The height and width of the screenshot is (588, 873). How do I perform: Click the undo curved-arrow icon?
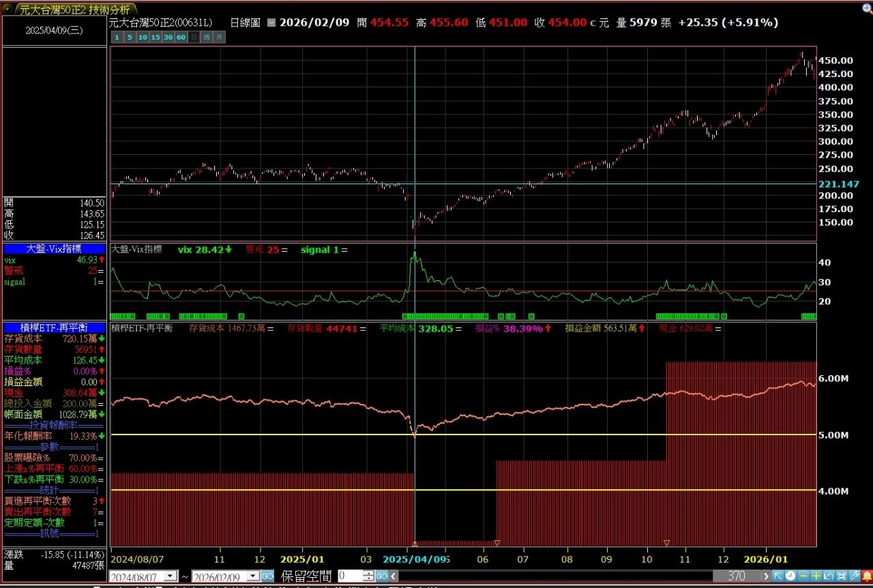point(829,576)
